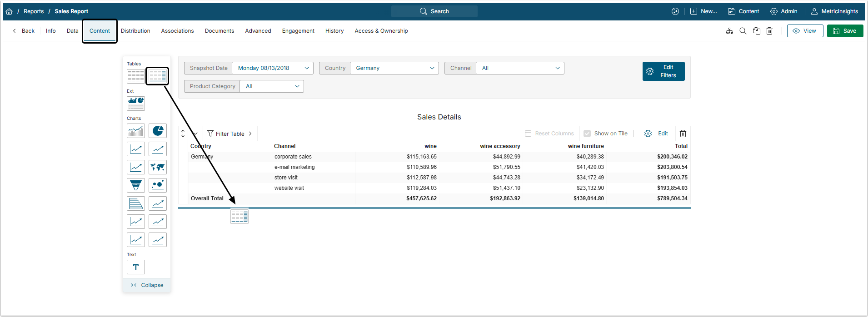
Task: Open the Snapshot Date dropdown
Action: tap(272, 68)
